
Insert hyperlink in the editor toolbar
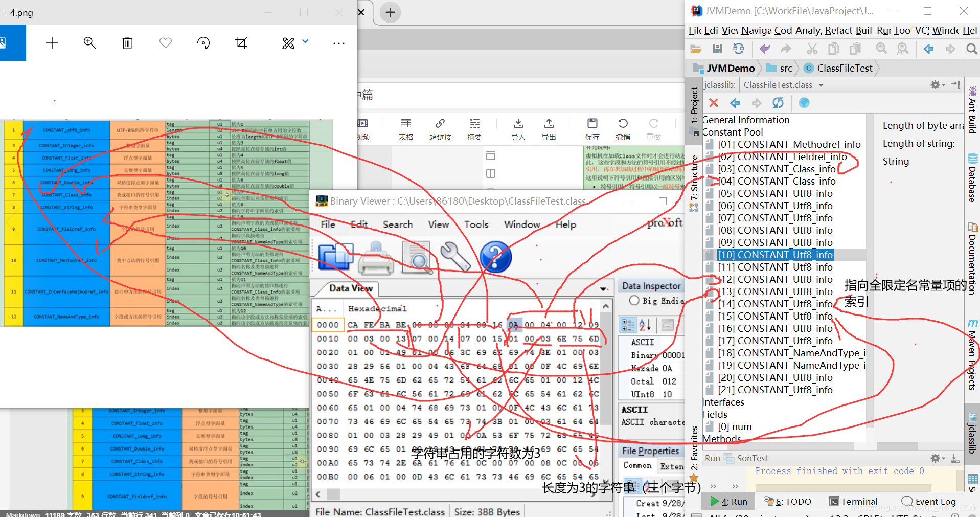pyautogui.click(x=440, y=129)
